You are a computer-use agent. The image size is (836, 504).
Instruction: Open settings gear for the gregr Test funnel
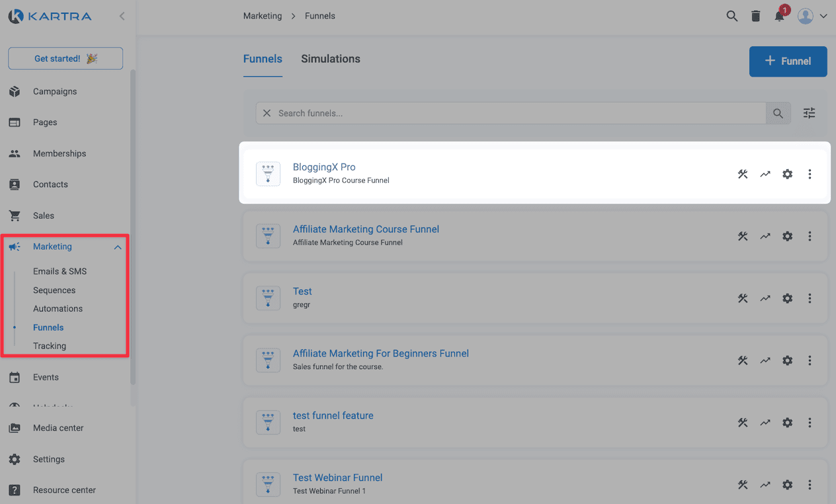(787, 298)
